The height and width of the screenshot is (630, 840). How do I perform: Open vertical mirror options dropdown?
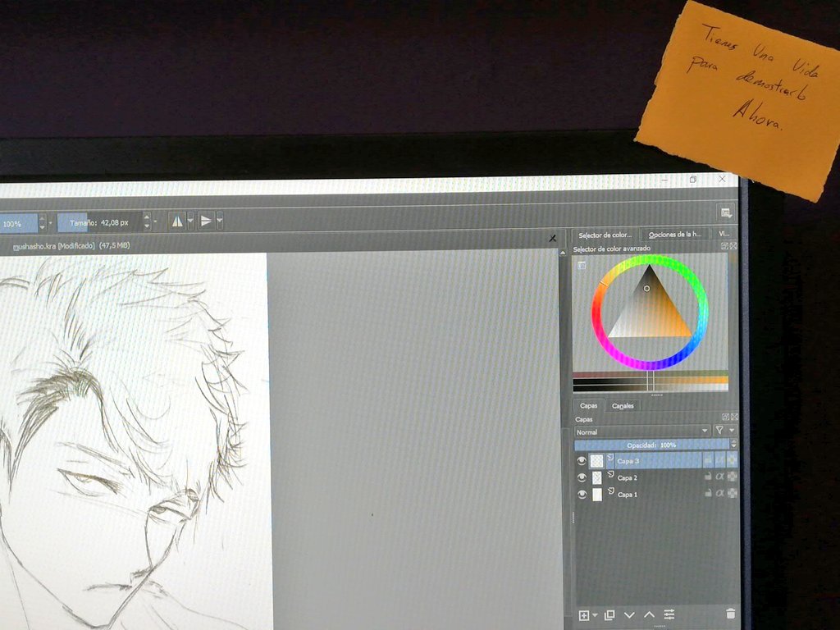[219, 221]
